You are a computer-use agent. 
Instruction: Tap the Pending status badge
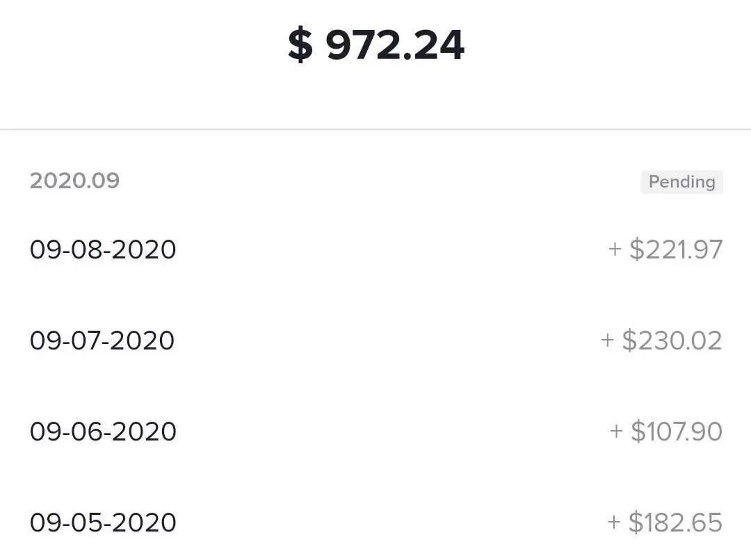(681, 182)
